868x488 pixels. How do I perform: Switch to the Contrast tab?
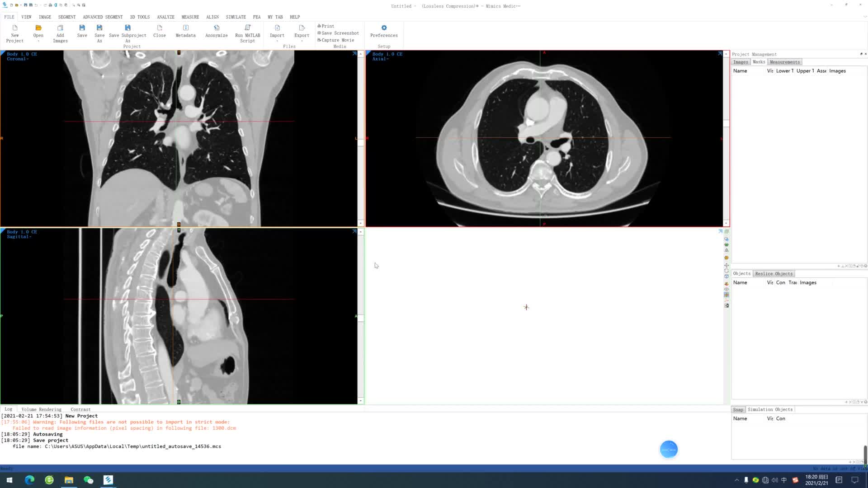pyautogui.click(x=80, y=409)
